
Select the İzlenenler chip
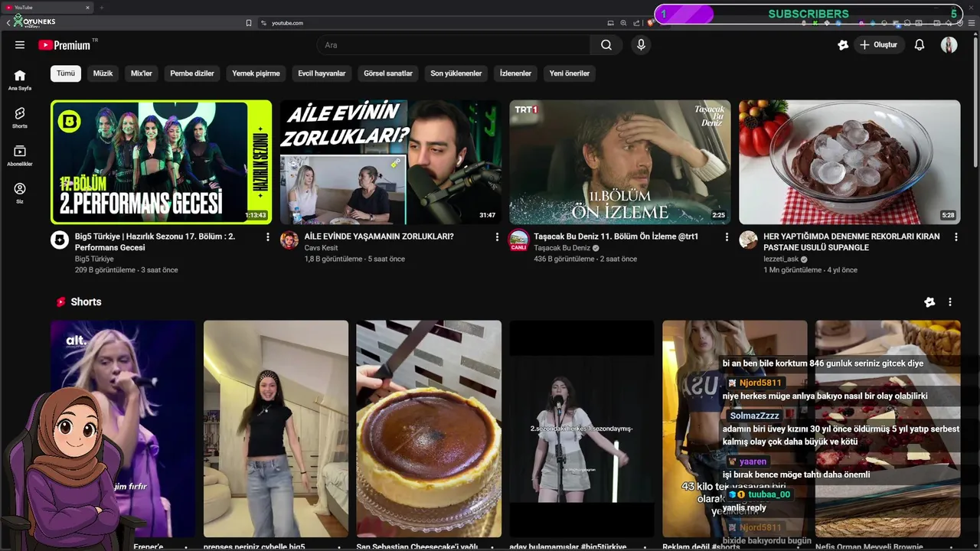click(x=515, y=73)
